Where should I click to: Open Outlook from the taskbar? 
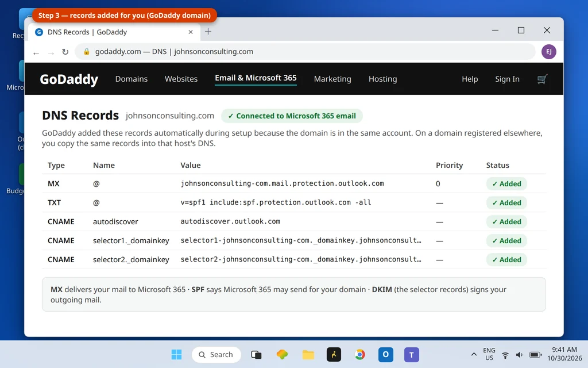385,354
